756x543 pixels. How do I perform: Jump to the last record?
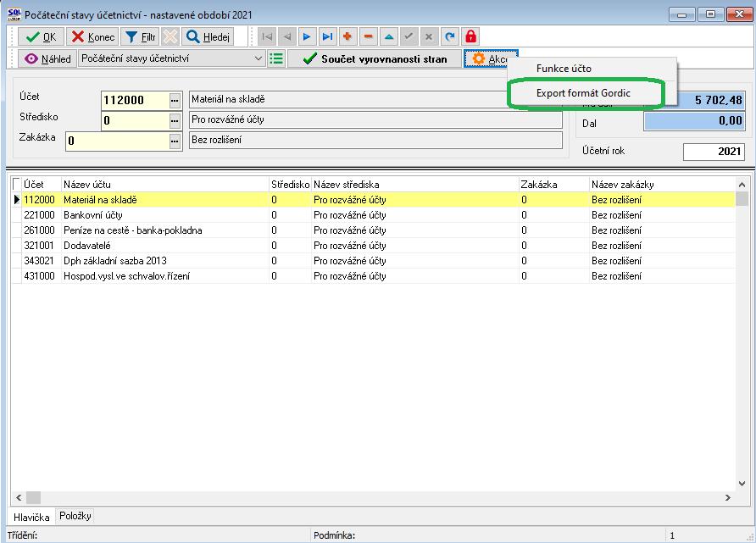pos(327,36)
